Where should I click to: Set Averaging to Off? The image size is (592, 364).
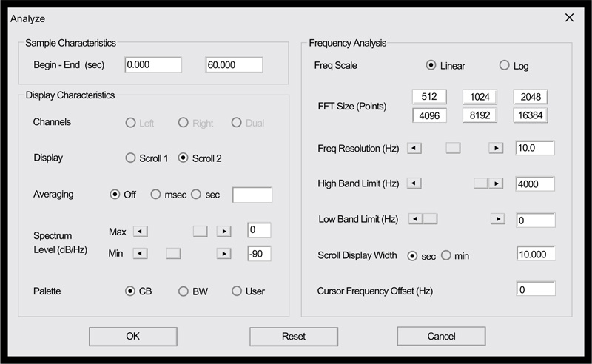[x=115, y=195]
